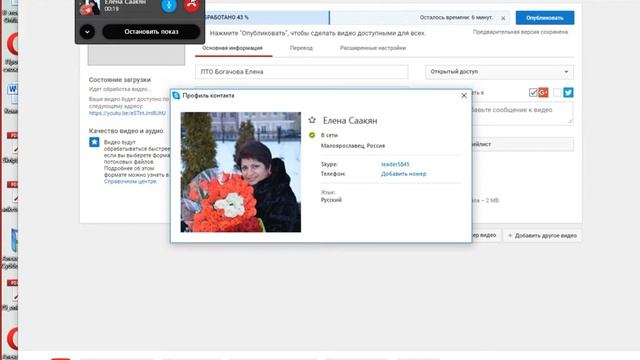Click the Добавить номер link
Screen dimensions: 640x360
click(404, 174)
